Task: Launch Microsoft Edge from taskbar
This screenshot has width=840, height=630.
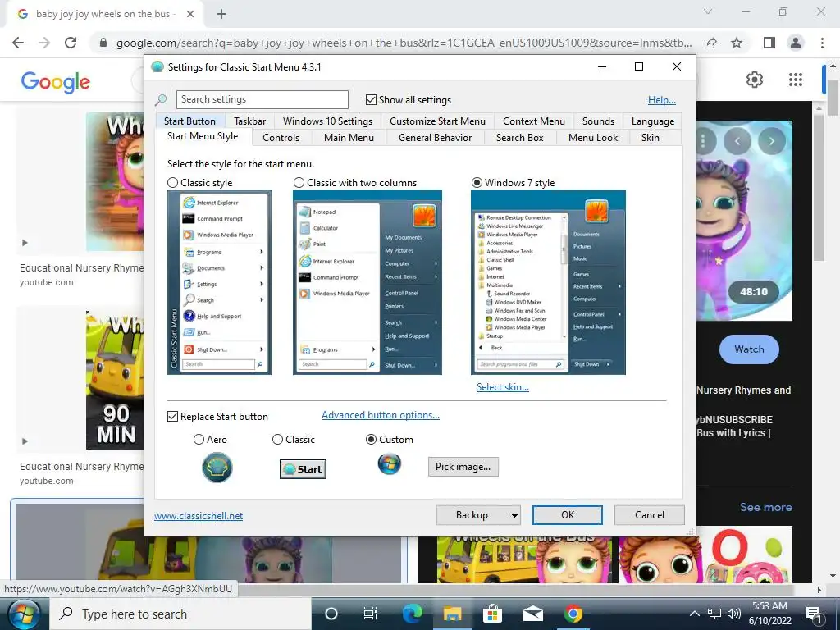Action: pos(412,614)
